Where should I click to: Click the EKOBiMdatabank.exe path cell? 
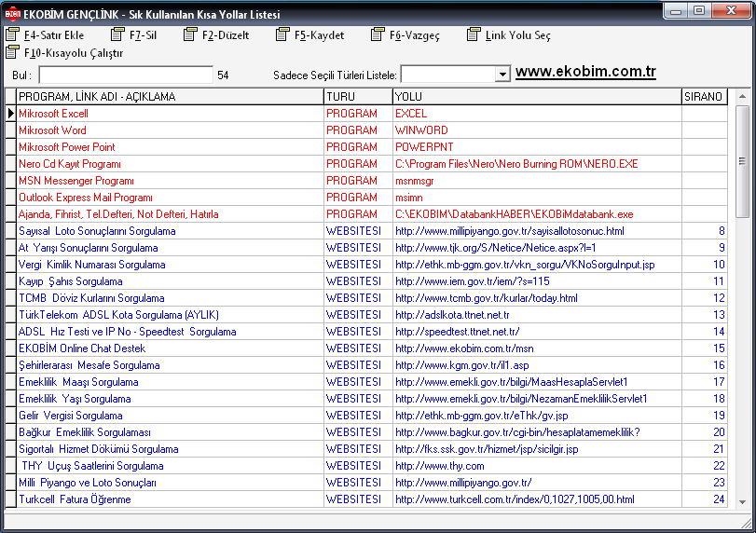point(538,214)
